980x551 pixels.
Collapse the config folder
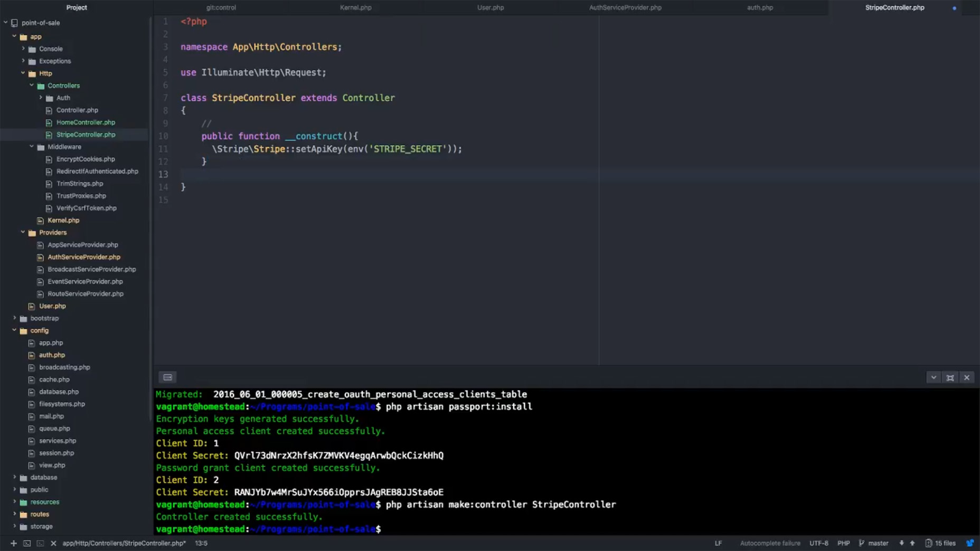(14, 330)
